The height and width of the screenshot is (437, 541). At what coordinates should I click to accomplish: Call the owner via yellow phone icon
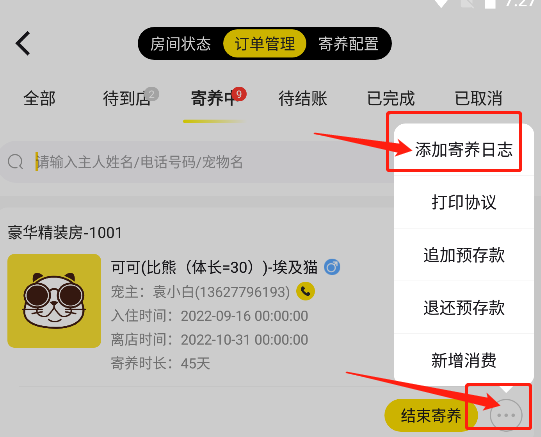pyautogui.click(x=305, y=291)
